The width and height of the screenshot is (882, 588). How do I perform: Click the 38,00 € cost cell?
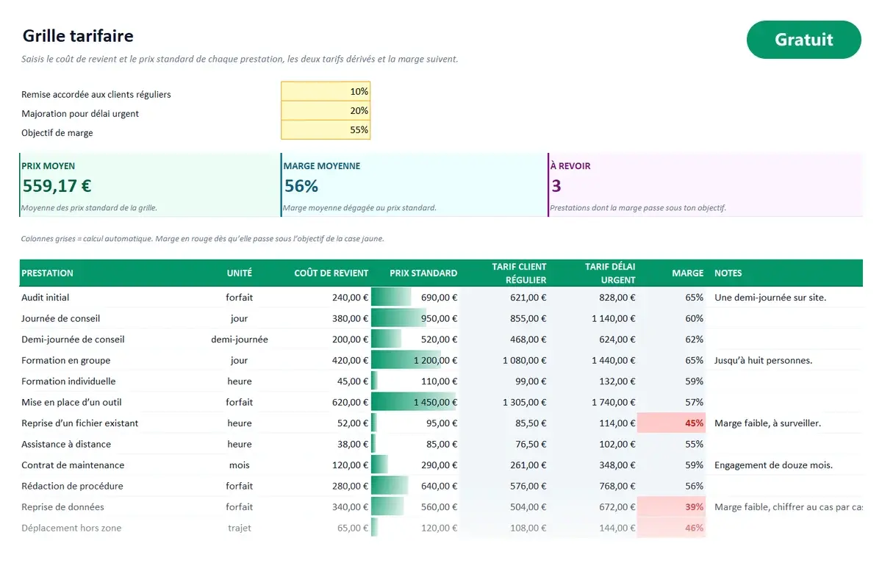(x=353, y=444)
